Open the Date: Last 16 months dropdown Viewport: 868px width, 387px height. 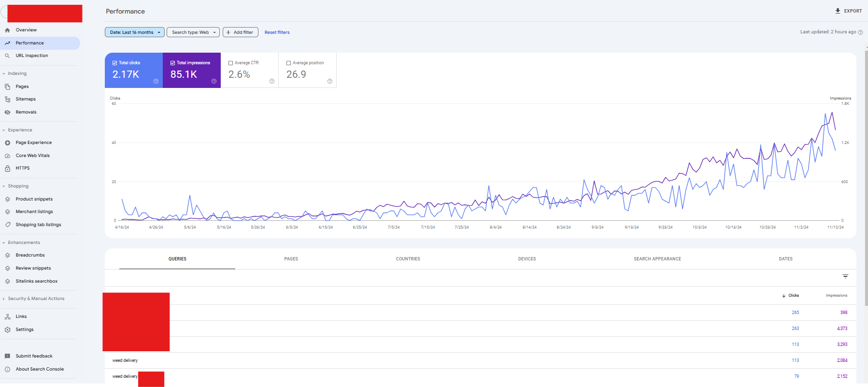[135, 32]
